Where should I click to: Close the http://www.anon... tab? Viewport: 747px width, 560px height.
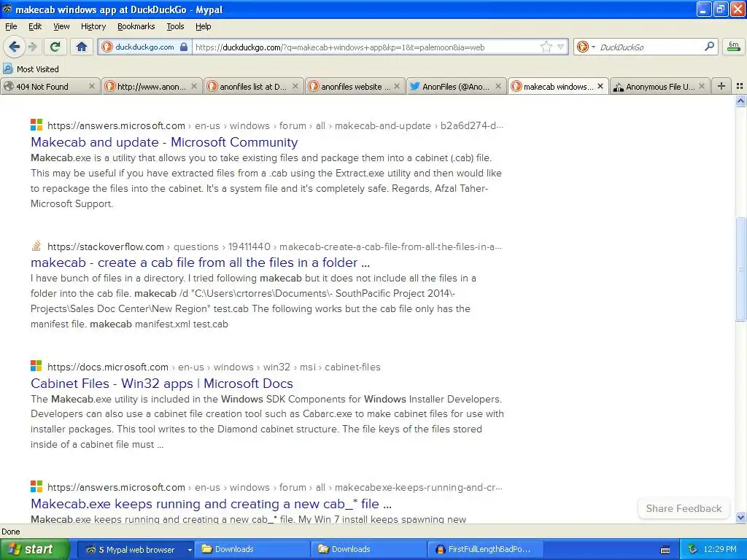(194, 86)
